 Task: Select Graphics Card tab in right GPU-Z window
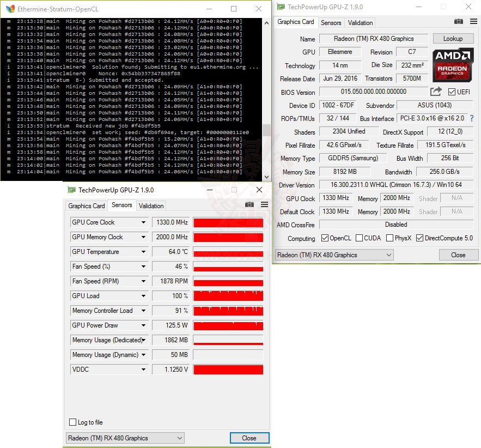click(x=295, y=22)
